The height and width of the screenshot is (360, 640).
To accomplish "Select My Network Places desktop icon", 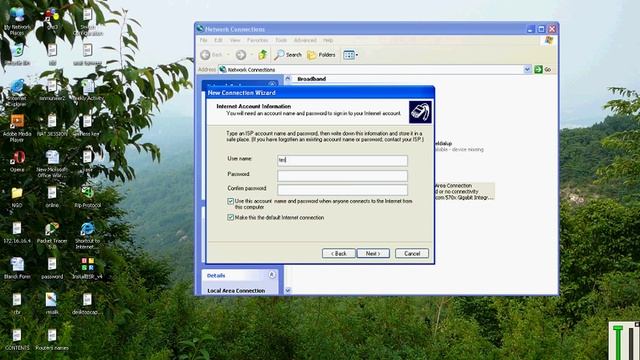I will tap(17, 20).
